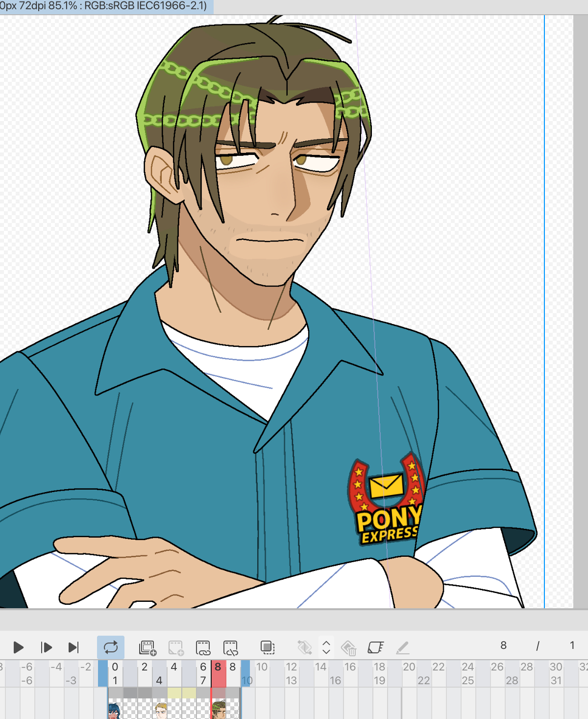Viewport: 588px width, 719px height.
Task: Go to the next frame
Action: tap(47, 647)
